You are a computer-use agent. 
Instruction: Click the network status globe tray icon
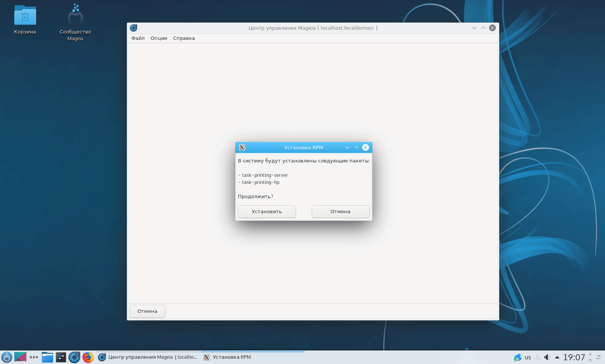pos(518,357)
